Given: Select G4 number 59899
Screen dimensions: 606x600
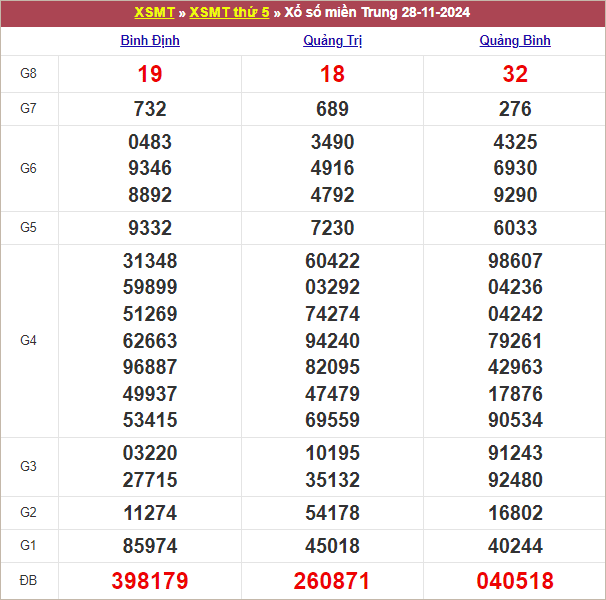Looking at the screenshot, I should point(150,287).
